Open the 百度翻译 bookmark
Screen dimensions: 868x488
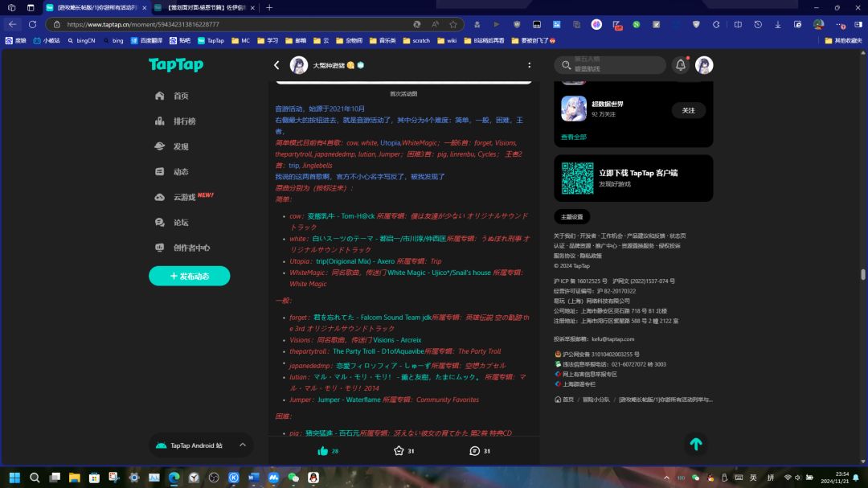(x=147, y=40)
